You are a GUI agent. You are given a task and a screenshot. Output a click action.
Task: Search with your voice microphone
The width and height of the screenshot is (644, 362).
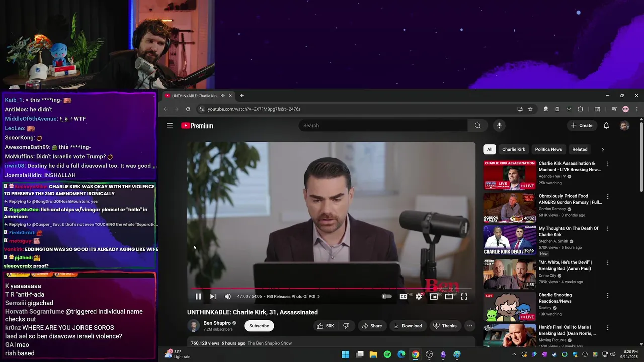(x=499, y=126)
